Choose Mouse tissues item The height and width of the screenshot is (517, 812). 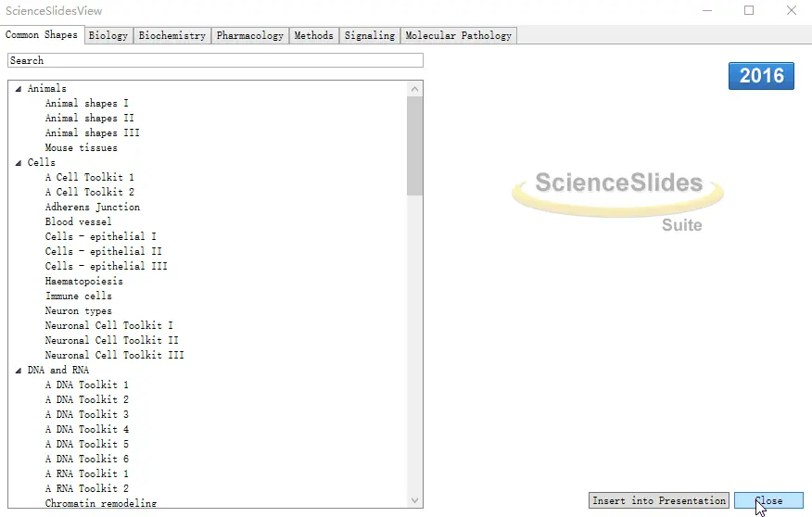(x=81, y=147)
